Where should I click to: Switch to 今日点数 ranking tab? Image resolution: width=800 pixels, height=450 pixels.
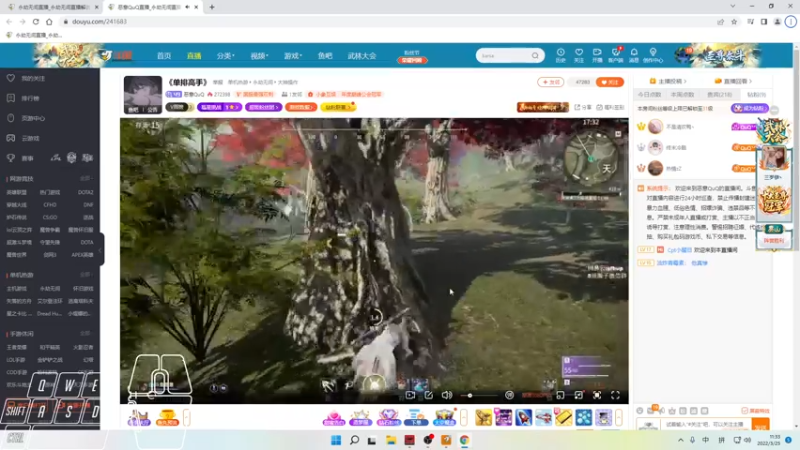649,95
